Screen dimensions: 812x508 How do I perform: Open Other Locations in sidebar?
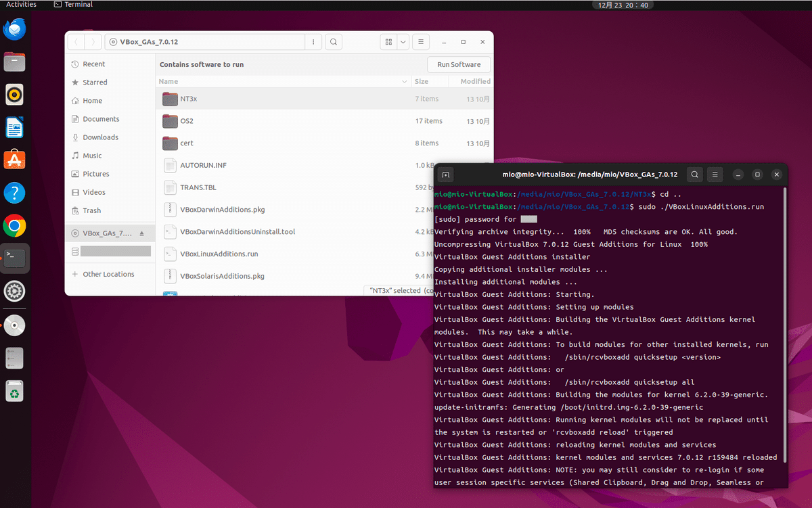110,274
